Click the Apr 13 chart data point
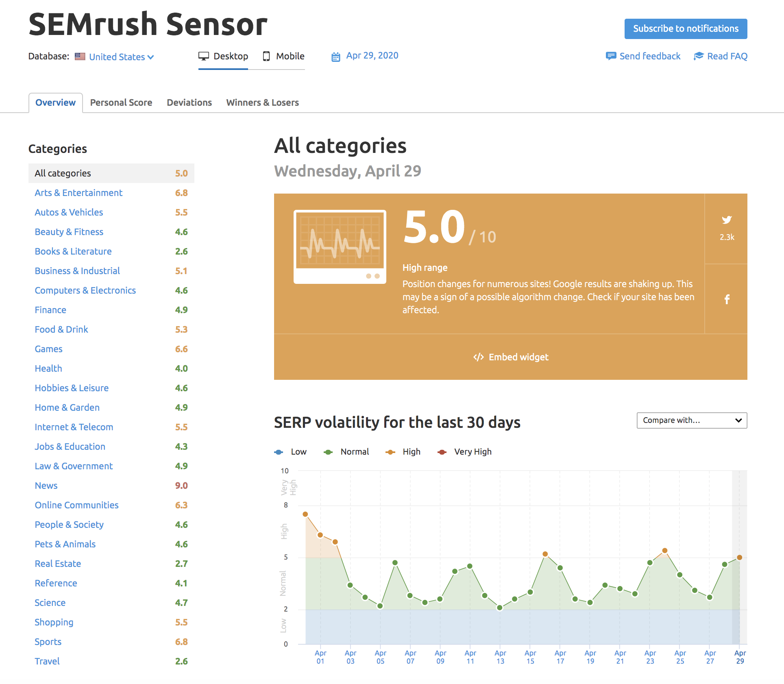This screenshot has width=784, height=684. pos(500,608)
